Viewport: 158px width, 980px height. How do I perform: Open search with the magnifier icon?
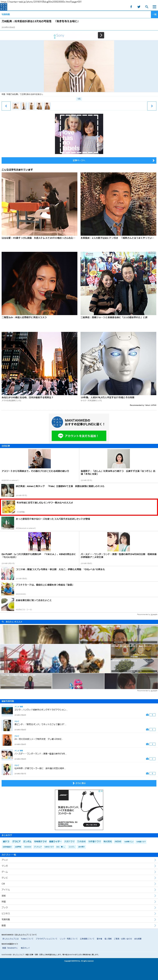click(x=147, y=7)
